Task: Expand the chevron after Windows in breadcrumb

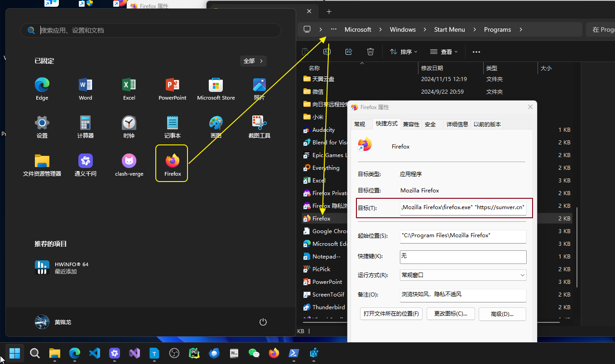Action: (425, 29)
